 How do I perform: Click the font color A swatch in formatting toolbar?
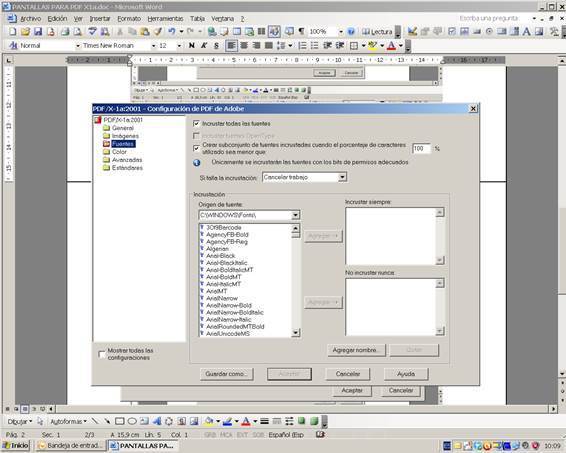point(391,45)
